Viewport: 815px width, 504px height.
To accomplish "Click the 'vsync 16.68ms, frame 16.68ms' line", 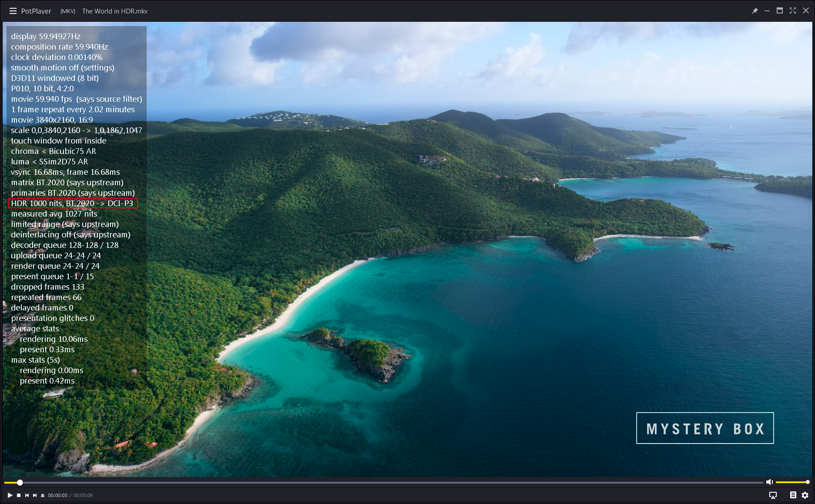I will pos(65,172).
